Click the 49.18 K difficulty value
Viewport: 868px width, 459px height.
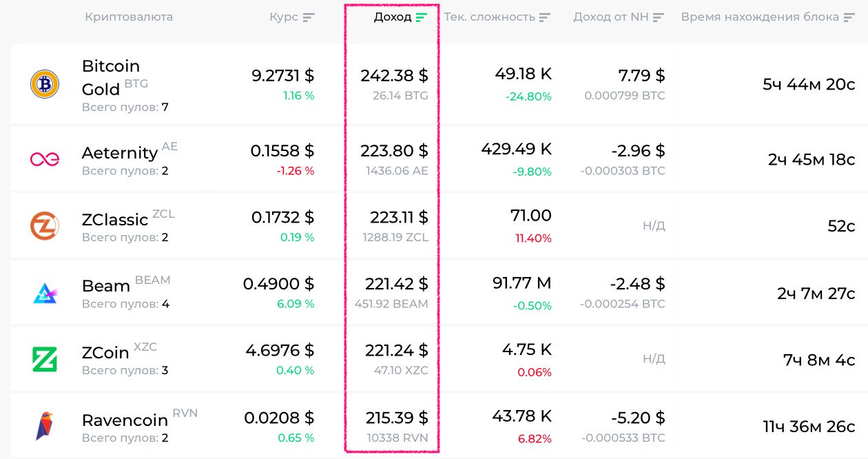tap(523, 73)
